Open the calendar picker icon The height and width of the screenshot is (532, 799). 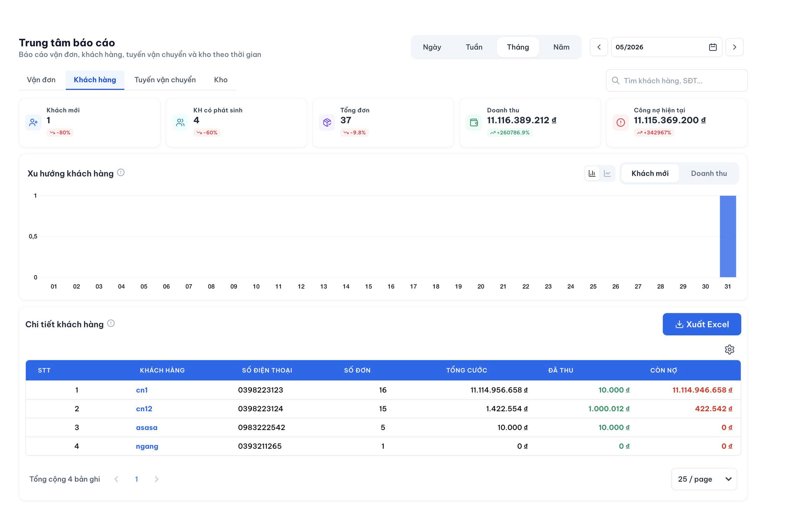click(x=713, y=47)
